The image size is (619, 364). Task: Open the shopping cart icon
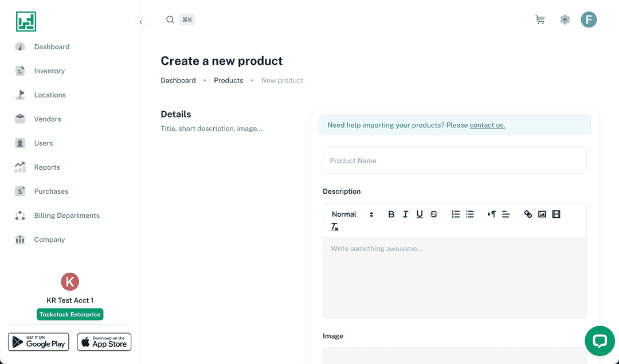click(x=539, y=19)
